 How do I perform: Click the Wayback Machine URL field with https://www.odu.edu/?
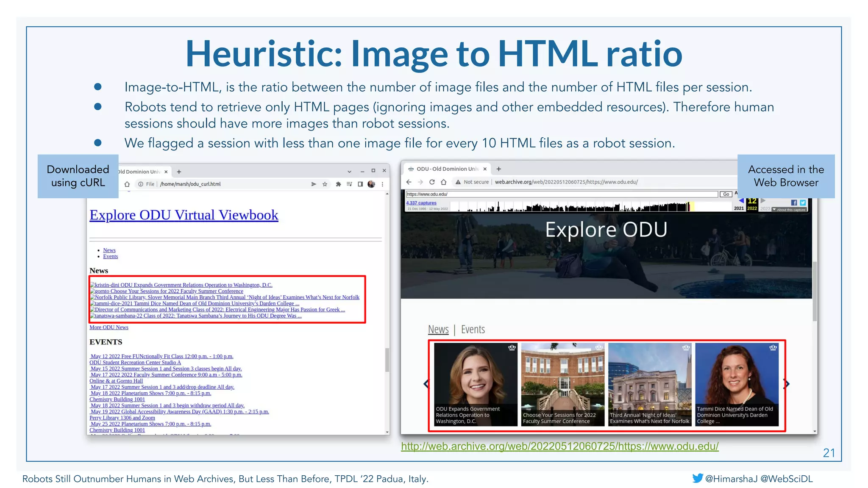562,194
